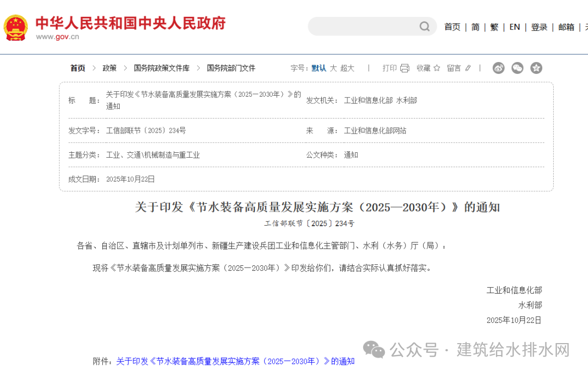This screenshot has height=373, width=588.
Task: Share page to Weibo
Action: point(499,68)
